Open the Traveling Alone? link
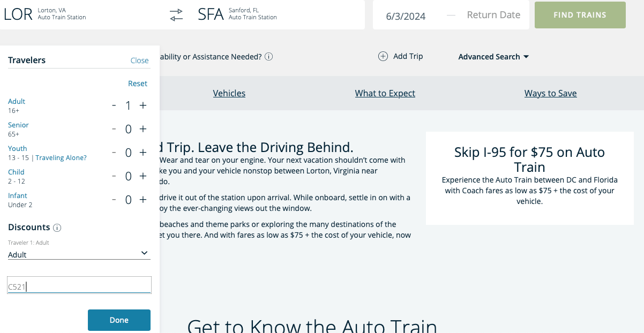 pyautogui.click(x=60, y=157)
